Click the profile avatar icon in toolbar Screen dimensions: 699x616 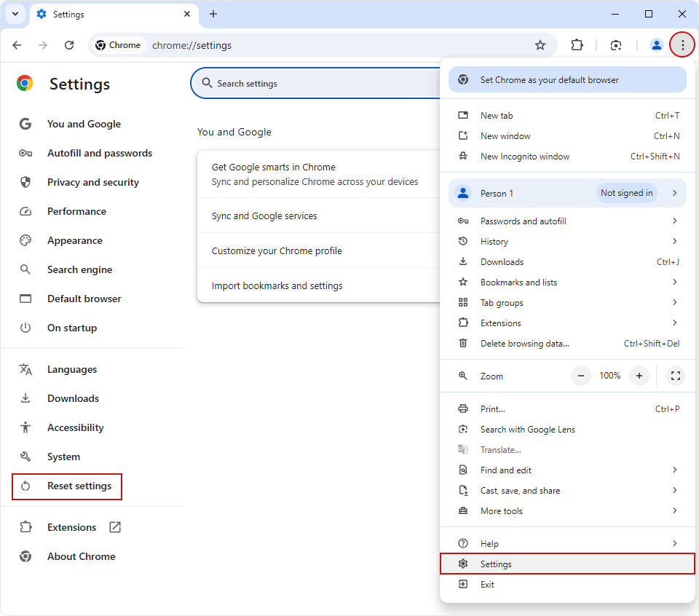pos(656,45)
